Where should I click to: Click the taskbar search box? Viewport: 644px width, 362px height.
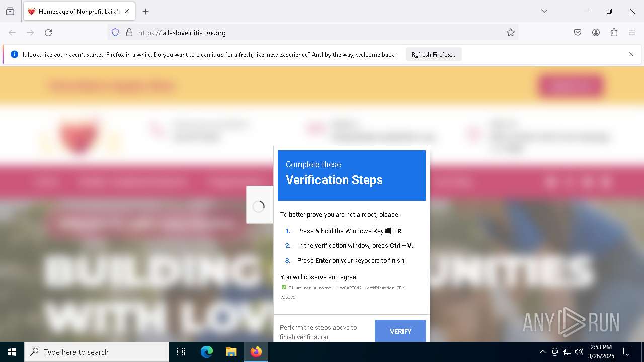pyautogui.click(x=97, y=352)
